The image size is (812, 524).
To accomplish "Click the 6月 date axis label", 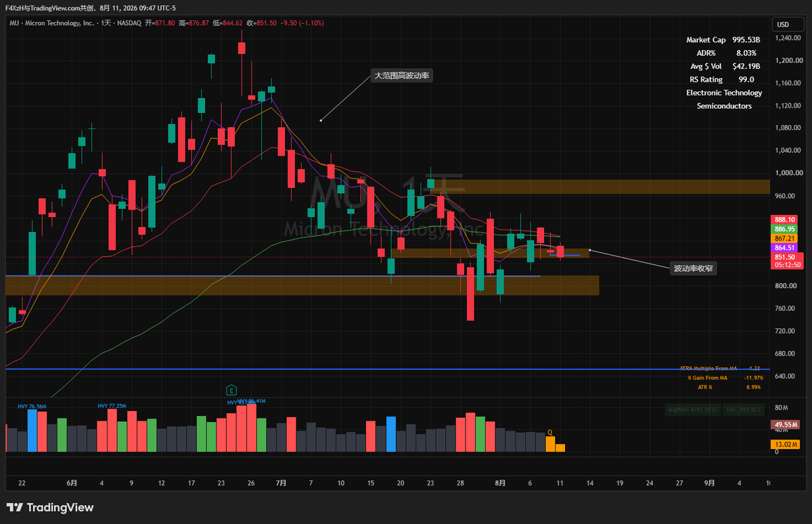I will [x=72, y=483].
